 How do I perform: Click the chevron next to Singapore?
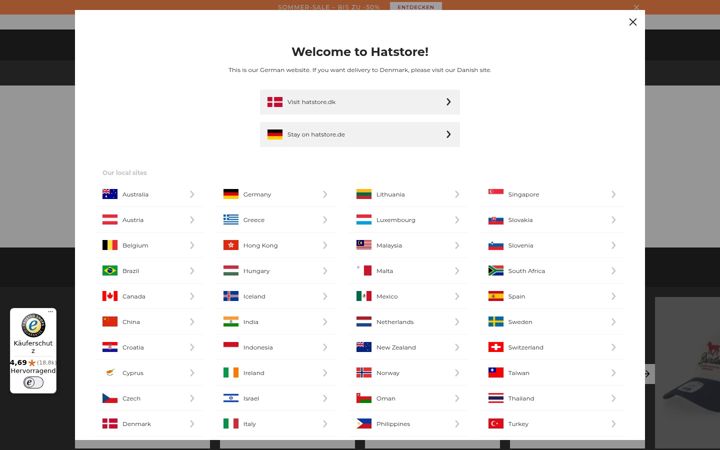[x=613, y=194]
